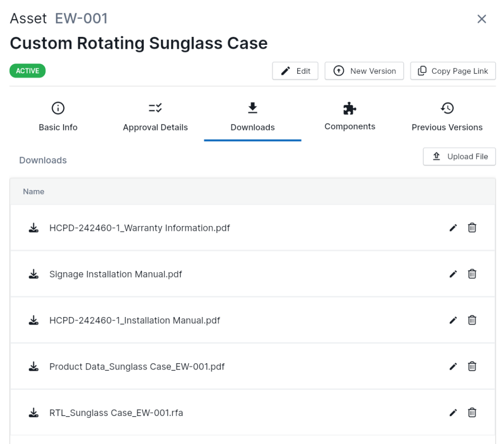This screenshot has width=504, height=444.
Task: Download the Warranty Information PDF via its icon
Action: click(x=33, y=228)
